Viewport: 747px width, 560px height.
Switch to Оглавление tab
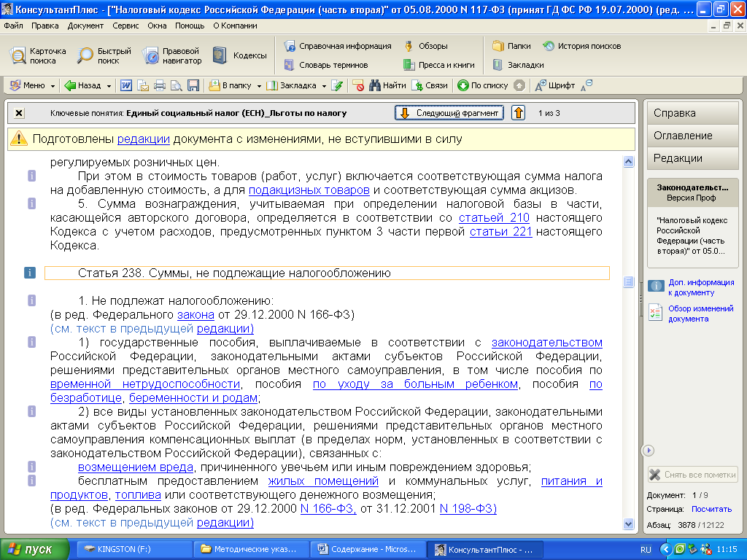693,136
